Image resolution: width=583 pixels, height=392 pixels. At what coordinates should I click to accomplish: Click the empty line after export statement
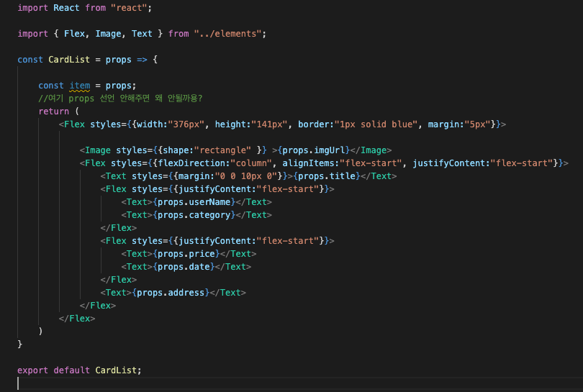pyautogui.click(x=299, y=383)
